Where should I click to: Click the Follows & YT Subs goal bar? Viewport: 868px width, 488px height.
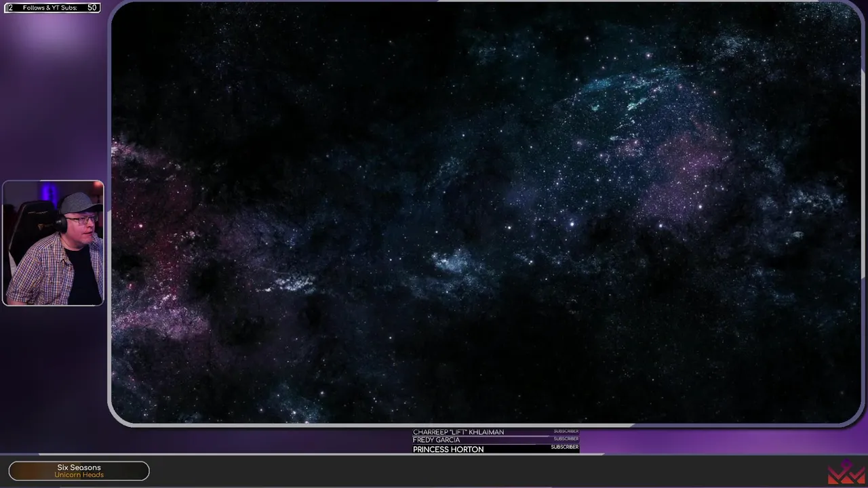pos(53,7)
